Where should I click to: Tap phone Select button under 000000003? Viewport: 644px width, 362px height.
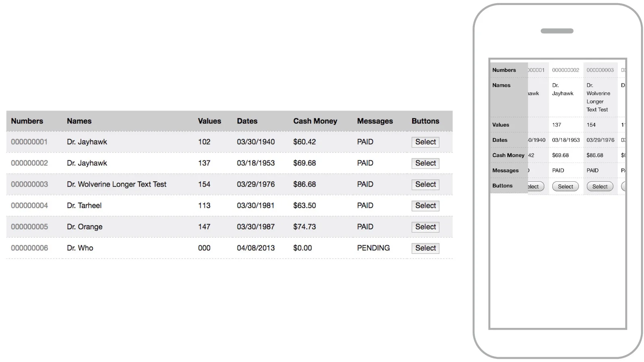[x=600, y=187]
